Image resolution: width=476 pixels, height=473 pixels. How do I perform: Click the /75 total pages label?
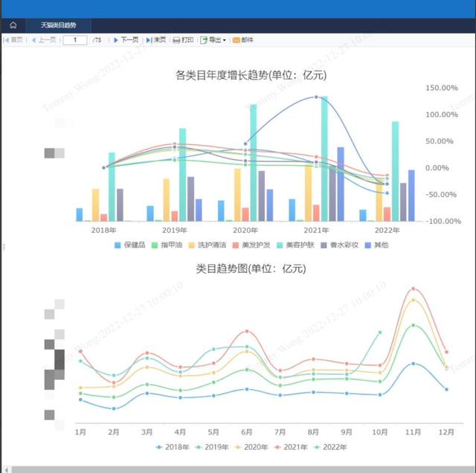tap(97, 39)
